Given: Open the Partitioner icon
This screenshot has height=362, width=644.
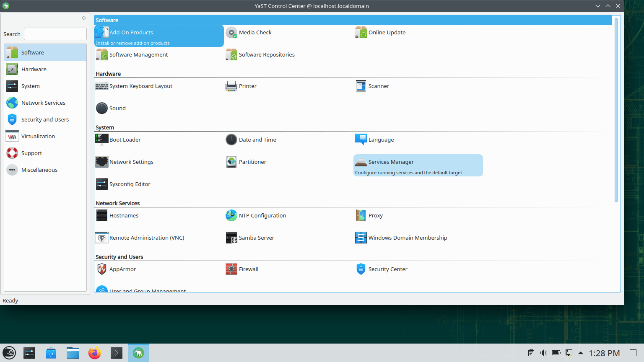Looking at the screenshot, I should point(231,162).
